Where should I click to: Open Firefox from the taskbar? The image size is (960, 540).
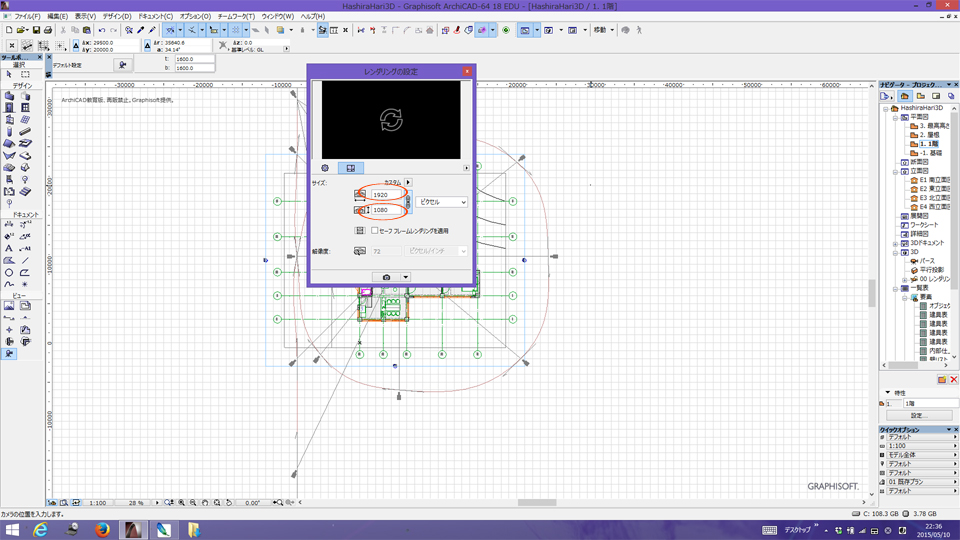click(x=102, y=530)
